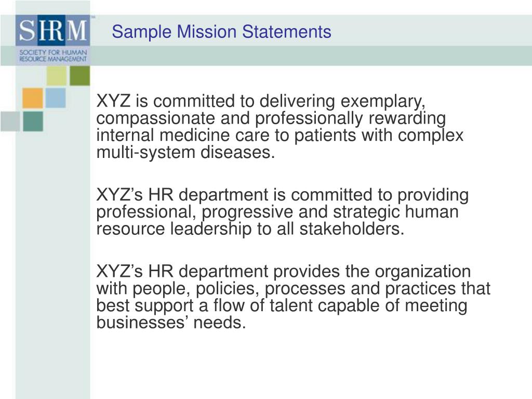The image size is (532, 399).
Task: Click the teal header stripe below title
Action: [311, 56]
